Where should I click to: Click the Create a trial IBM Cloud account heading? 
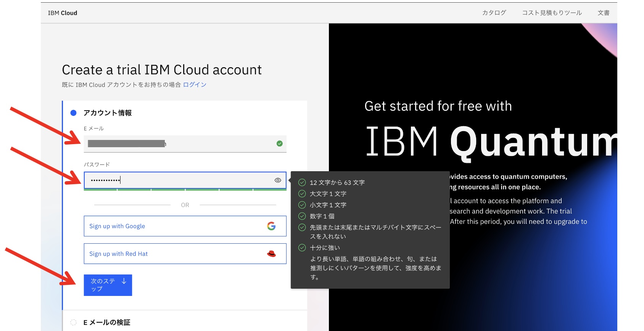tap(162, 70)
